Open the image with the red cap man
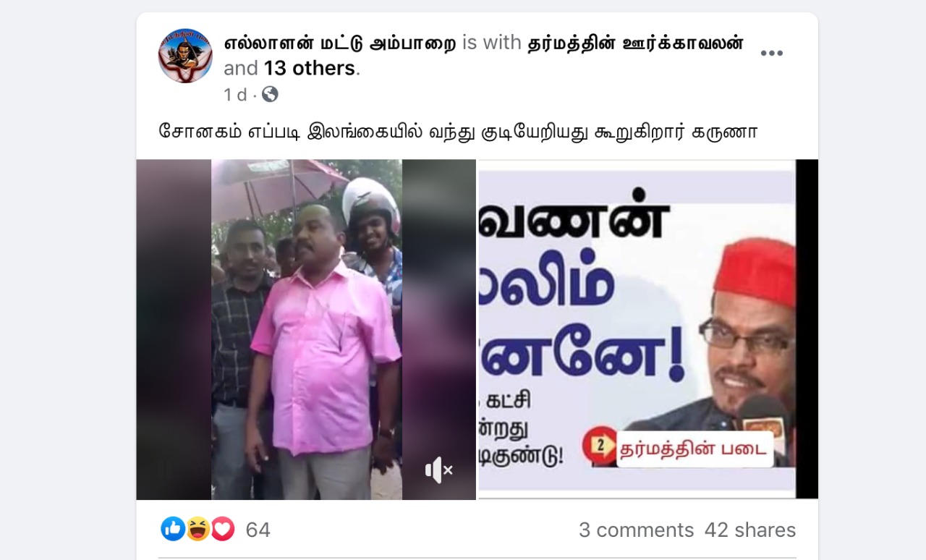This screenshot has height=560, width=926. pos(648,329)
